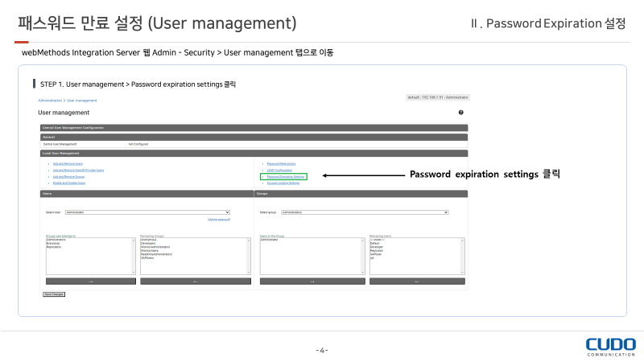Click Add and Remove Groups link
The height and width of the screenshot is (362, 644).
(x=70, y=176)
